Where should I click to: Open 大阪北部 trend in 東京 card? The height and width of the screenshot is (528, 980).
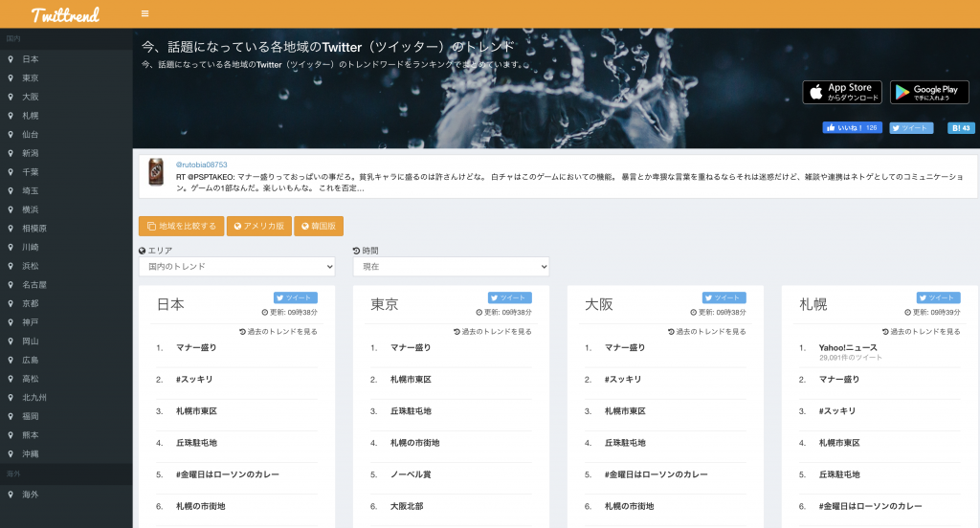(x=407, y=506)
